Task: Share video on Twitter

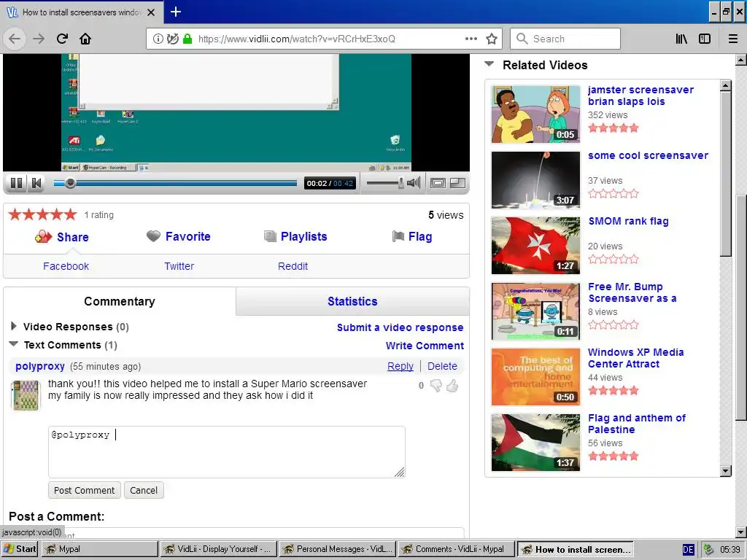Action: [179, 266]
